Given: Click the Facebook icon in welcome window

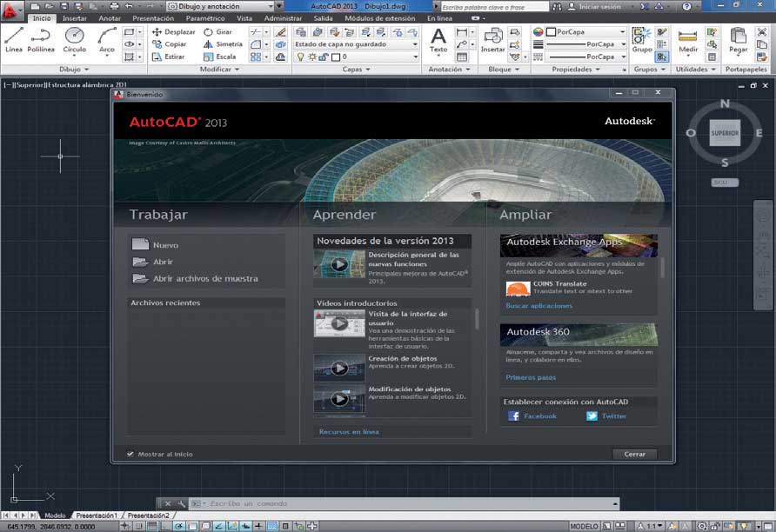Looking at the screenshot, I should pyautogui.click(x=513, y=416).
